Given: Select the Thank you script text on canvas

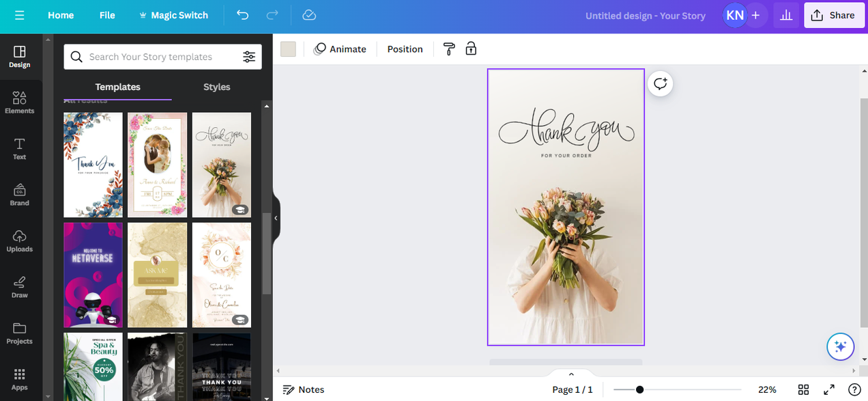Looking at the screenshot, I should (x=566, y=129).
